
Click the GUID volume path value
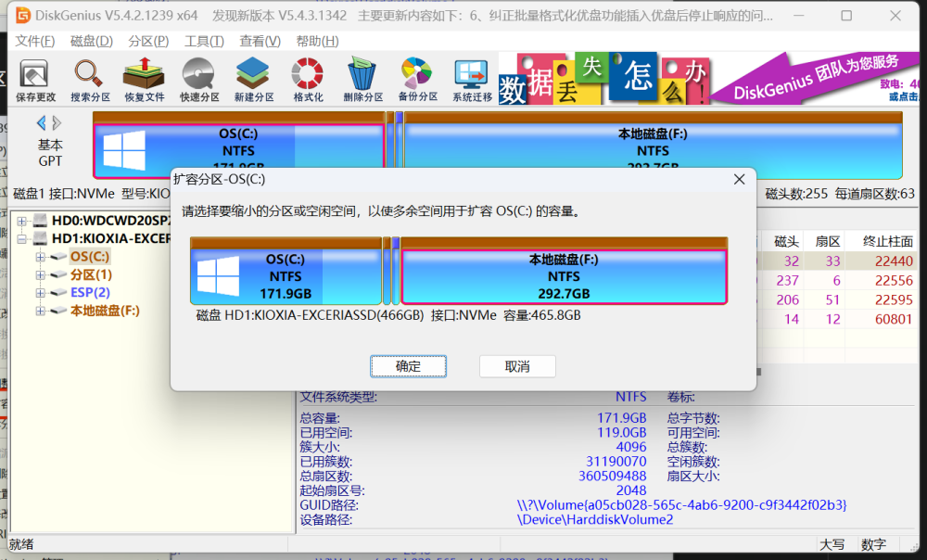coord(681,505)
